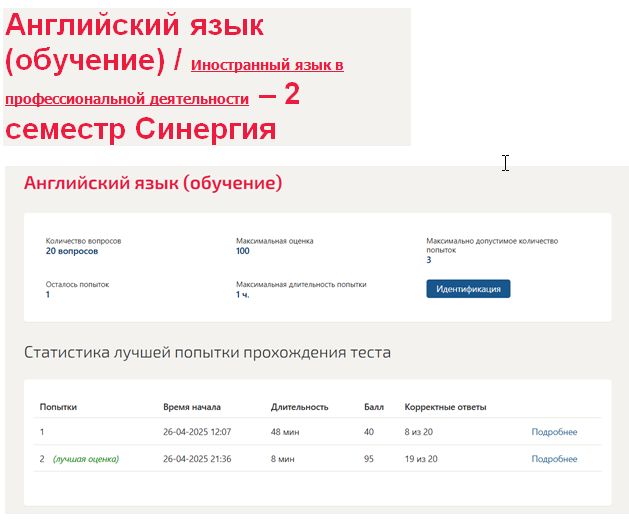Click the Длительность column header

[x=299, y=407]
